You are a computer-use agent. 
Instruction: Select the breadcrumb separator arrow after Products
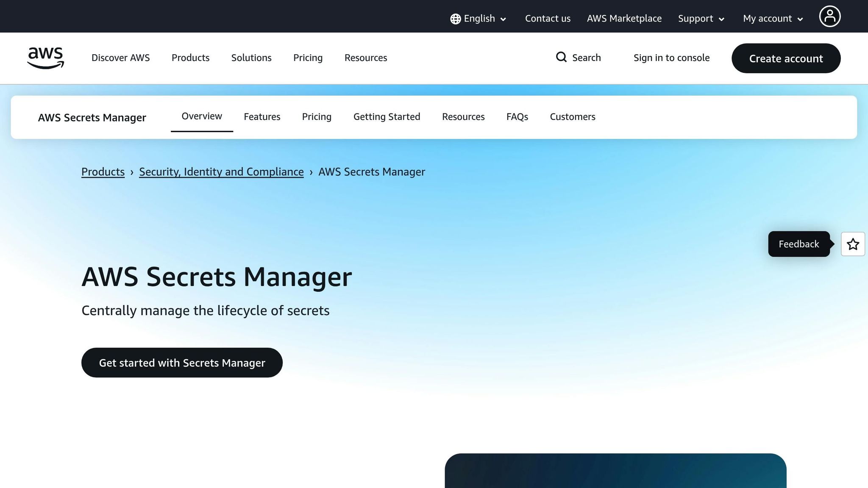(133, 172)
